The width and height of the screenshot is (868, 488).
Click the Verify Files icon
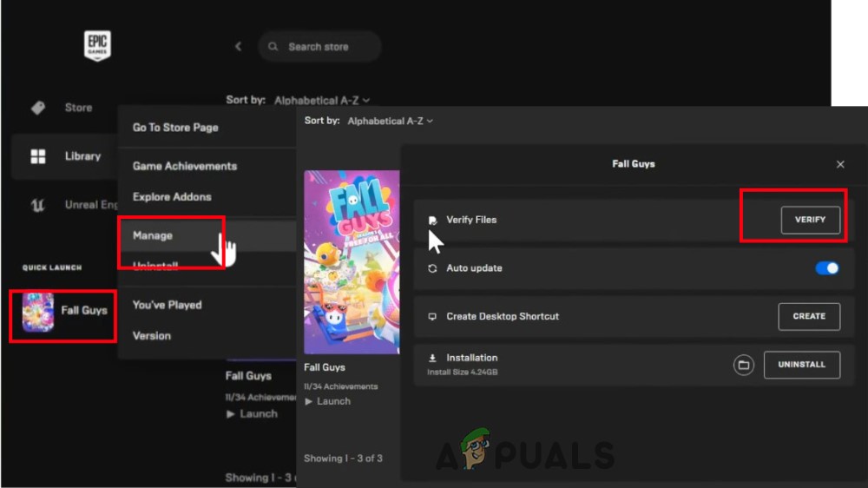tap(432, 221)
